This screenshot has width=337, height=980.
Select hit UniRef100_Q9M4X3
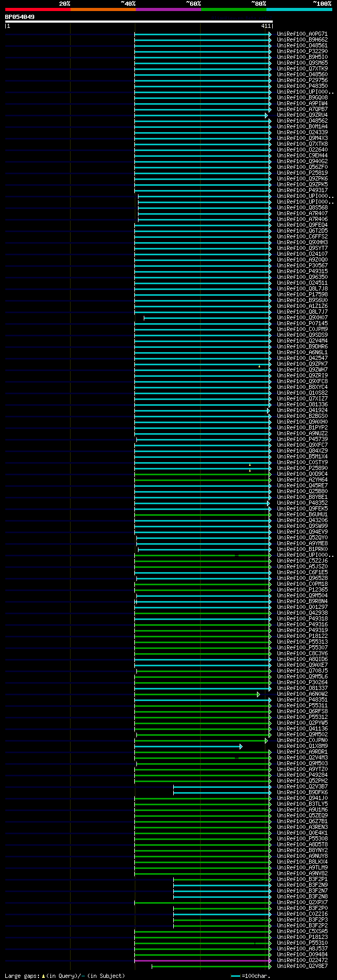[x=302, y=138]
